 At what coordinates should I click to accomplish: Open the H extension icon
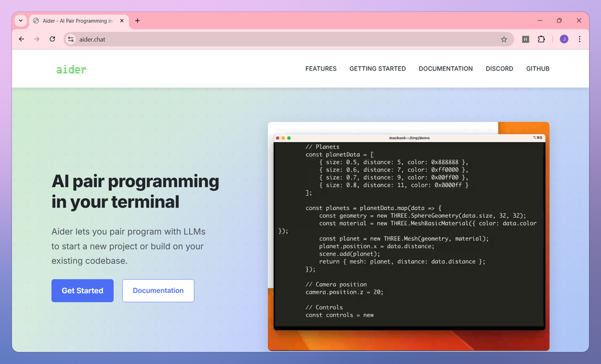click(525, 39)
